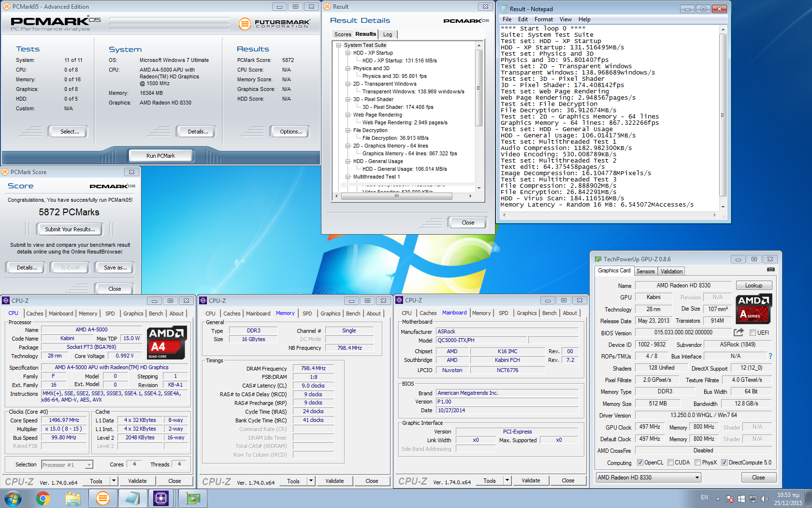Open the Tools dropdown arrow in Mainboard CPU-Z
Viewport: 812px width, 508px height.
[507, 480]
